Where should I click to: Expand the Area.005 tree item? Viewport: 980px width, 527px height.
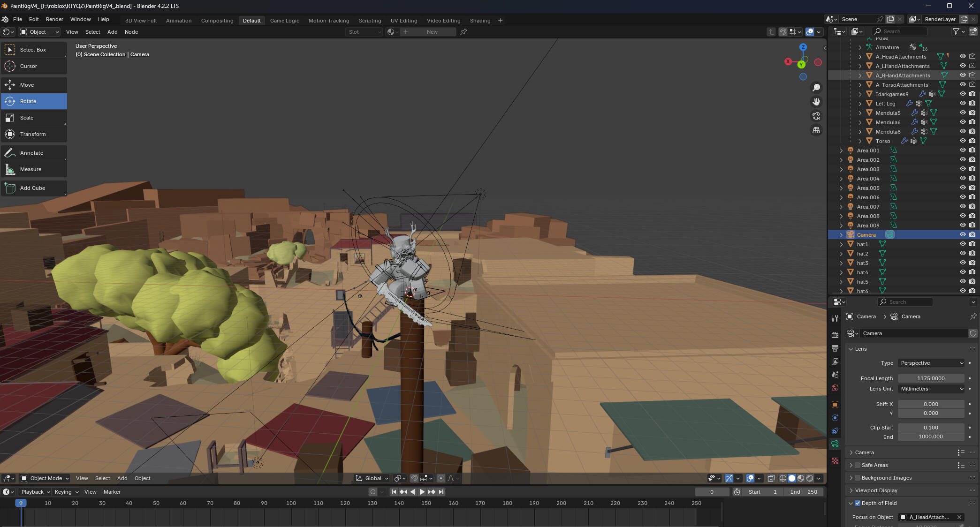tap(841, 188)
